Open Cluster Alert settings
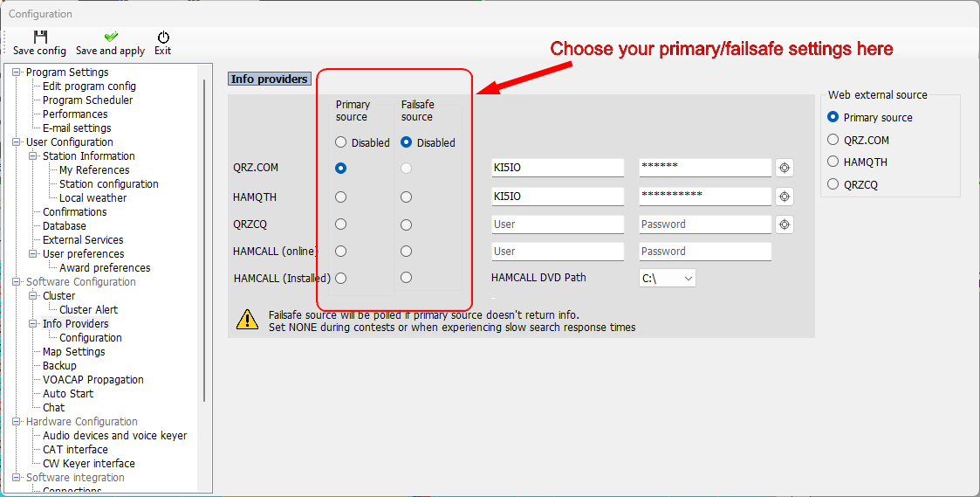Image resolution: width=980 pixels, height=497 pixels. [88, 310]
